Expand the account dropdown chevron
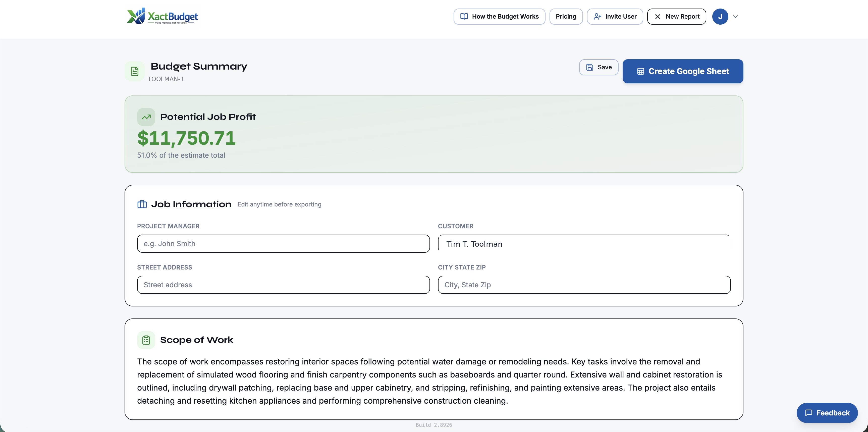 [735, 17]
